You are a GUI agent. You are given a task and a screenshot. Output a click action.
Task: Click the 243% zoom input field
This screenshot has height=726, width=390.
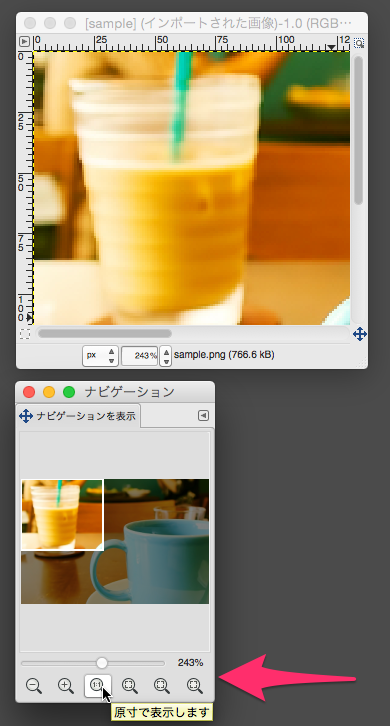point(140,356)
